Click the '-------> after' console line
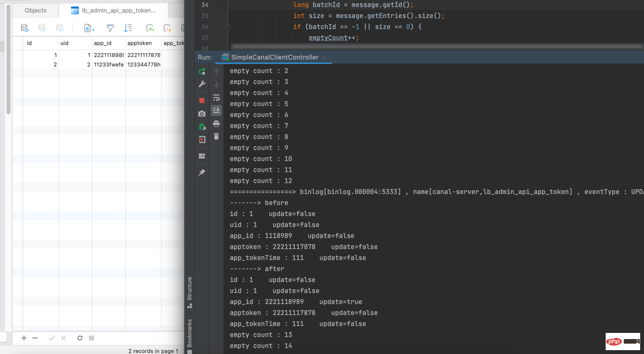 tap(257, 269)
